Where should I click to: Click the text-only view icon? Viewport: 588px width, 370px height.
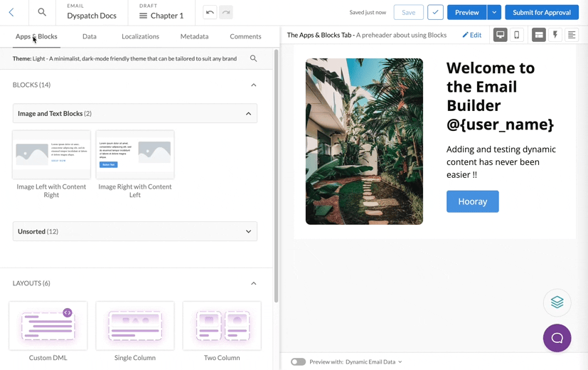(572, 35)
